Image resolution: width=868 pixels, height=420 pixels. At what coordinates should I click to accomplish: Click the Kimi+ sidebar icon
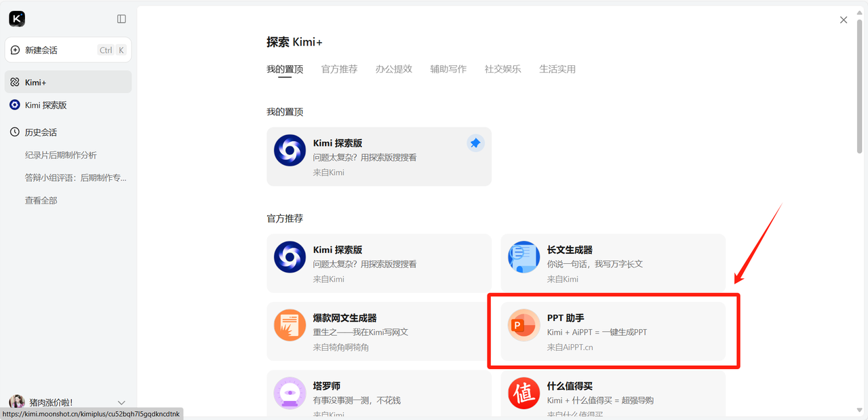point(15,82)
